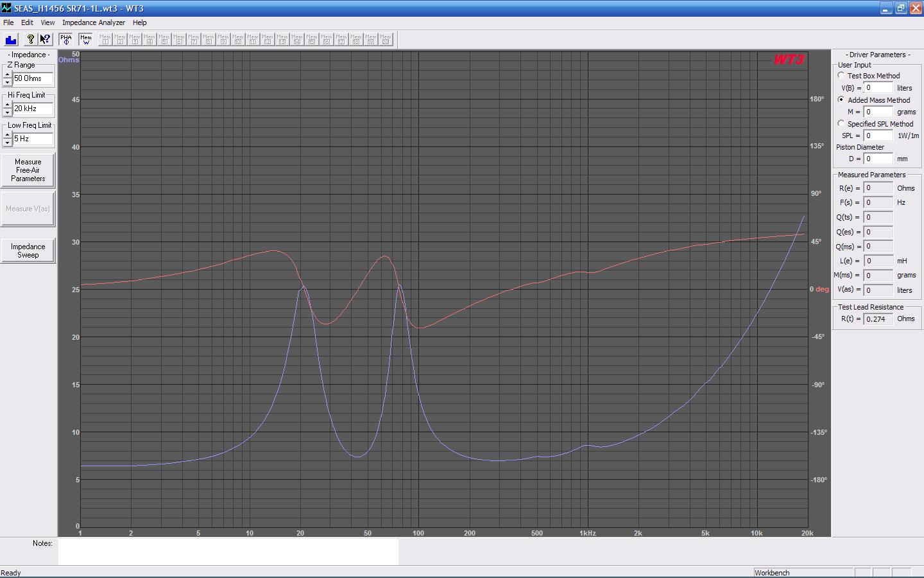924x578 pixels.
Task: Click the R(e) Ohms measured value field
Action: [878, 188]
